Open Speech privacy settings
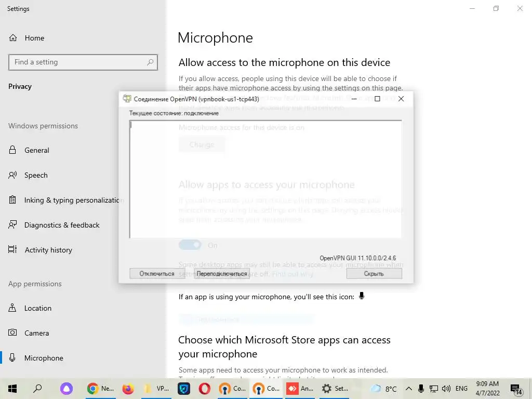The image size is (532, 399). [x=36, y=176]
